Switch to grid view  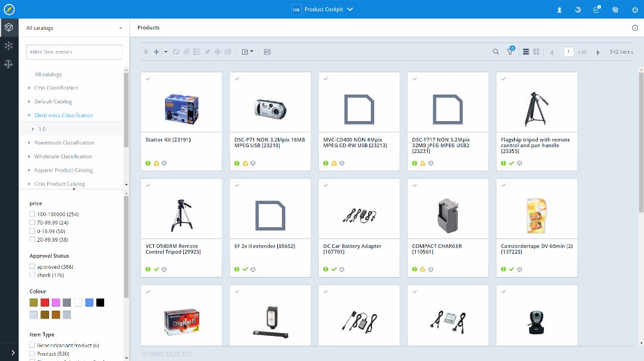coord(536,52)
